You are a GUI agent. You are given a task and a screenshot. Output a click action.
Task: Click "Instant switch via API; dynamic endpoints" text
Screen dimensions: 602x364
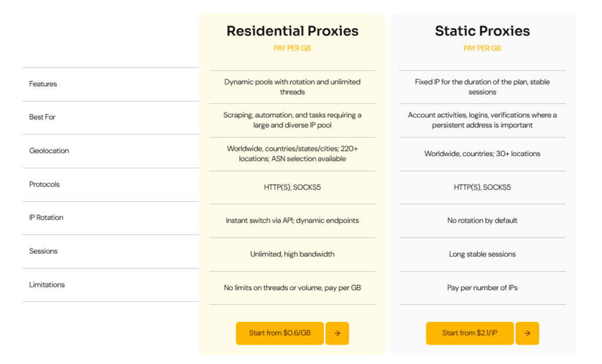(292, 221)
